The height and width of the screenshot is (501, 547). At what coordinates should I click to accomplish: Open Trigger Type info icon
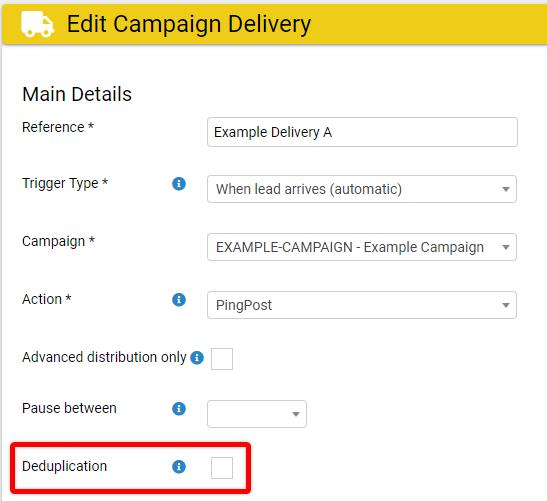click(179, 184)
